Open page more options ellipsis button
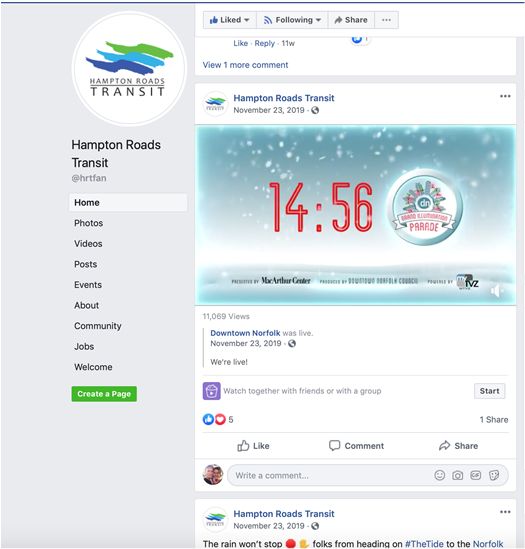Screen dimensions: 525x549 pyautogui.click(x=386, y=20)
